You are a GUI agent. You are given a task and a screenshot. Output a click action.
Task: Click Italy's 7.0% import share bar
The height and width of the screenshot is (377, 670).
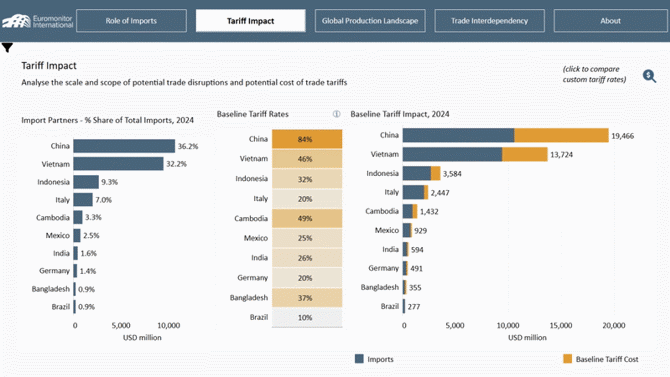pos(83,200)
